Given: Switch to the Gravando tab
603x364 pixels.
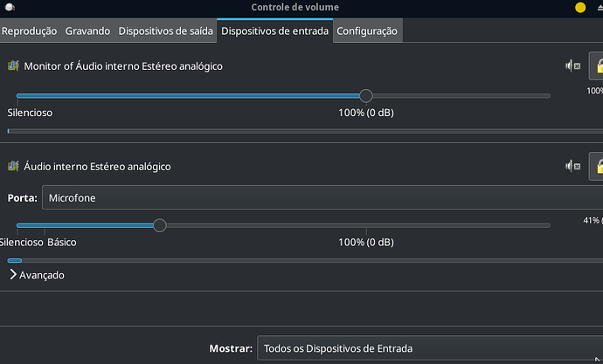Looking at the screenshot, I should 87,31.
